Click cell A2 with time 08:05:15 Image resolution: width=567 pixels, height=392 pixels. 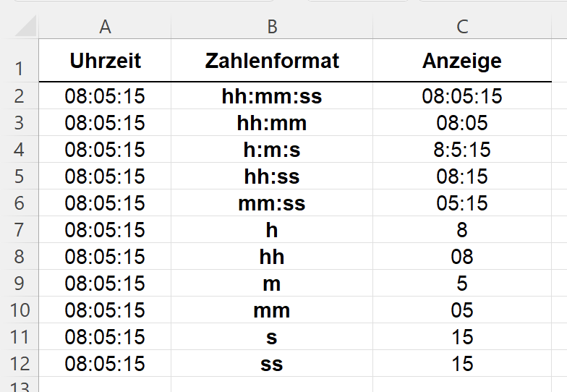click(105, 96)
